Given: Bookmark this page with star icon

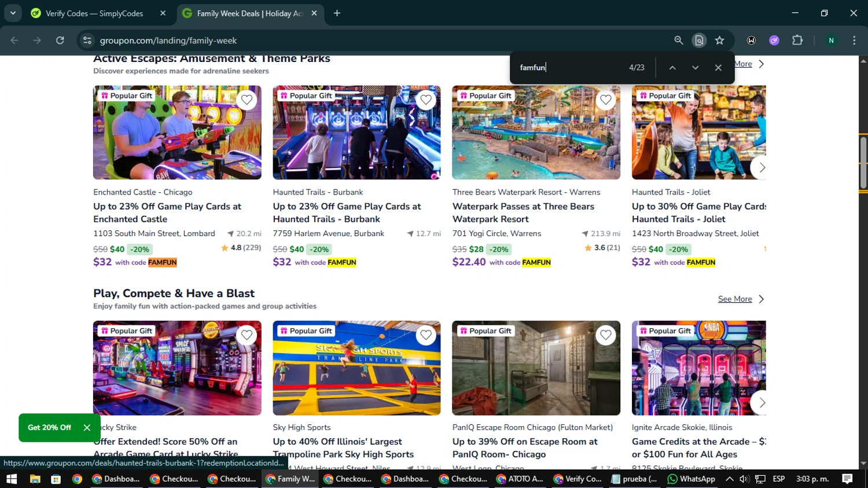Looking at the screenshot, I should click(719, 41).
